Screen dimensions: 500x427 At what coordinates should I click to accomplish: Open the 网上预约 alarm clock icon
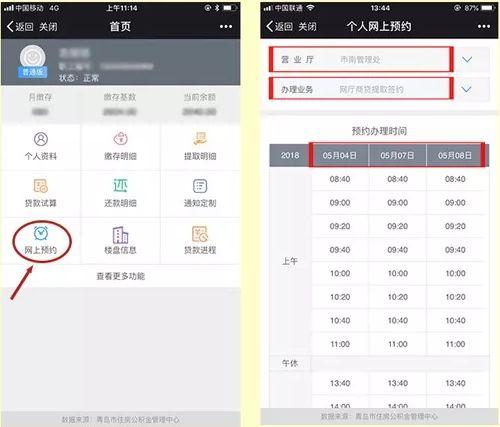pyautogui.click(x=41, y=233)
